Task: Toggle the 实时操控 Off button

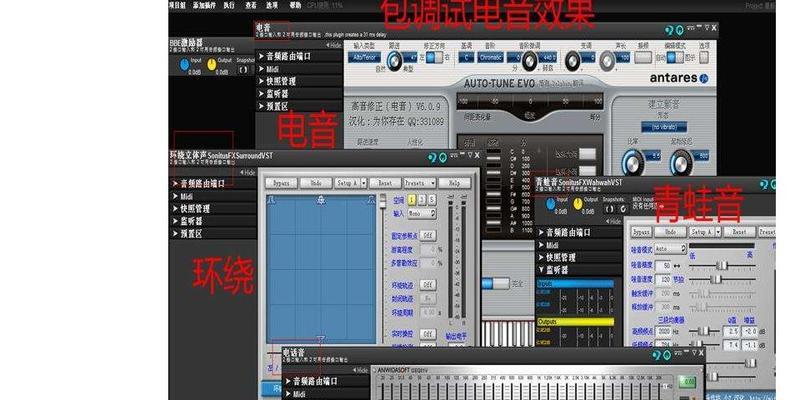Action: click(x=428, y=334)
